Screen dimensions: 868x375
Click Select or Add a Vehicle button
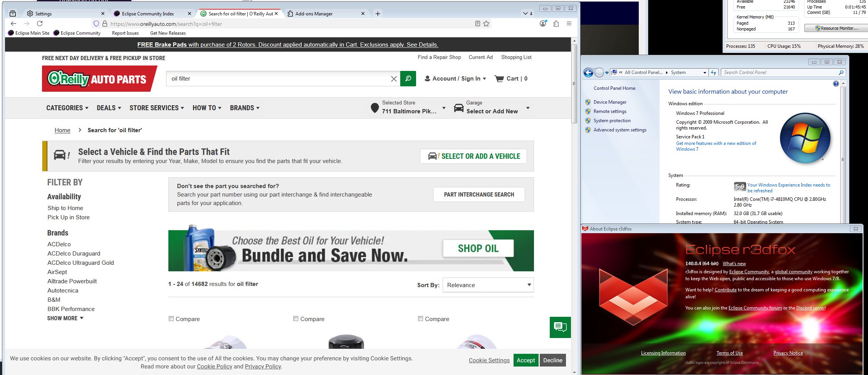(473, 156)
